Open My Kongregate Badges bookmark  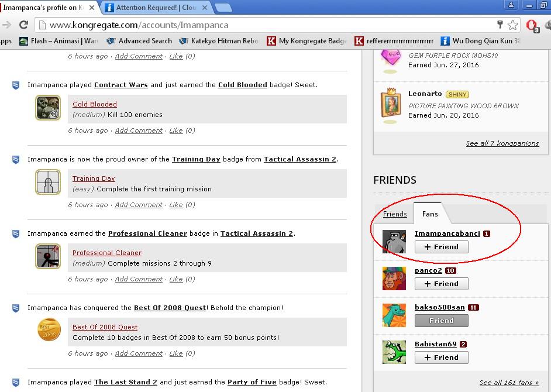click(x=307, y=41)
